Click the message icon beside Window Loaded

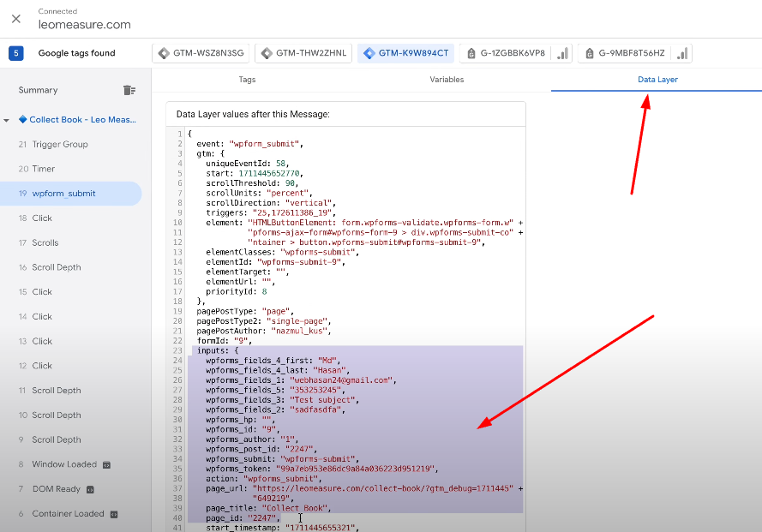point(106,465)
